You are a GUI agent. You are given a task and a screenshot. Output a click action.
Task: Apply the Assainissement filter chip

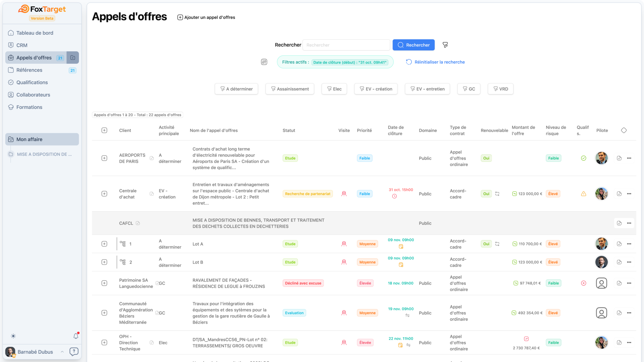[289, 89]
